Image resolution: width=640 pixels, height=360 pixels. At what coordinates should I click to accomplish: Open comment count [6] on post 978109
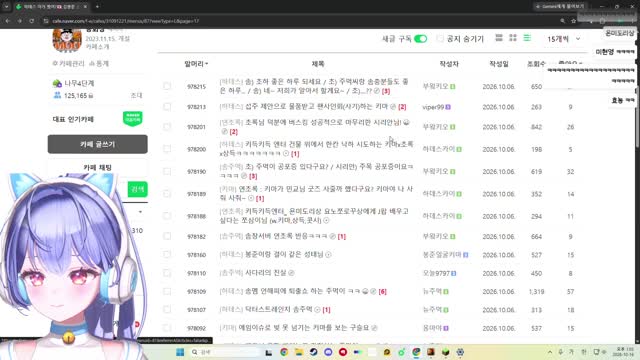382,291
